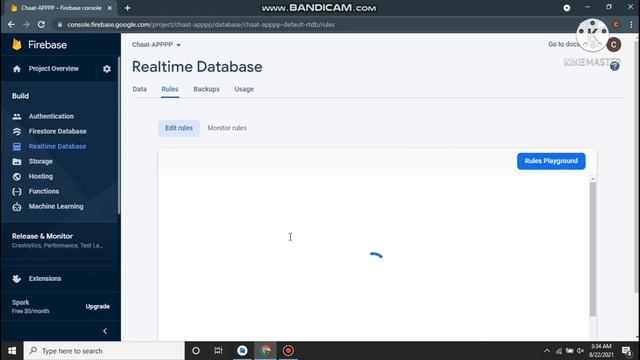The height and width of the screenshot is (360, 640).
Task: Click the volume speaker tray icon
Action: 580,351
